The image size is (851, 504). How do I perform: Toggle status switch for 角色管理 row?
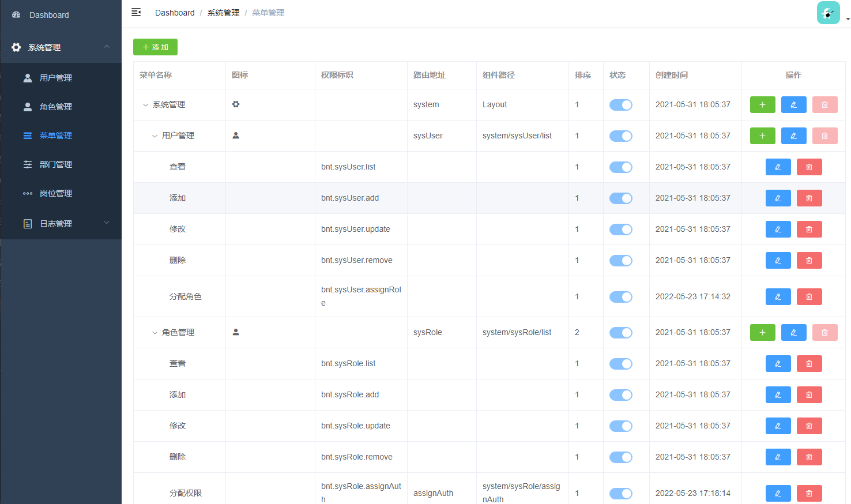pyautogui.click(x=621, y=333)
